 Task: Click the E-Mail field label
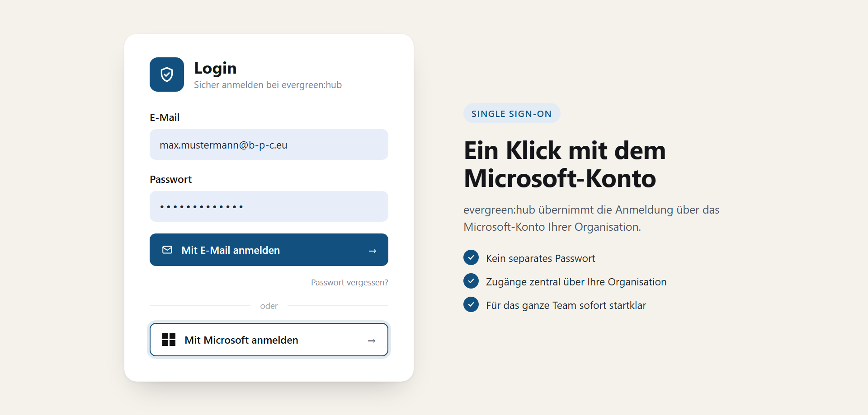(165, 117)
